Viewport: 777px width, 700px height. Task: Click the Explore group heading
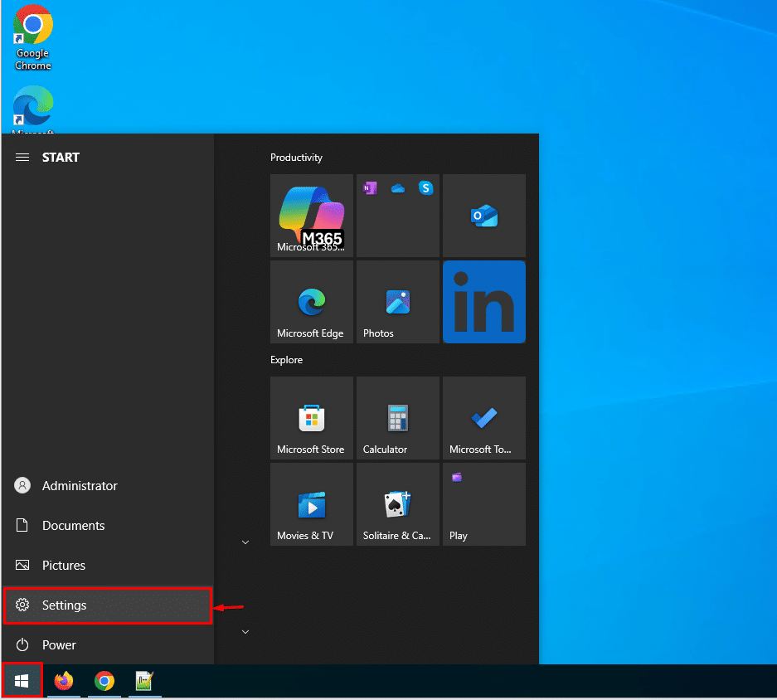[286, 360]
